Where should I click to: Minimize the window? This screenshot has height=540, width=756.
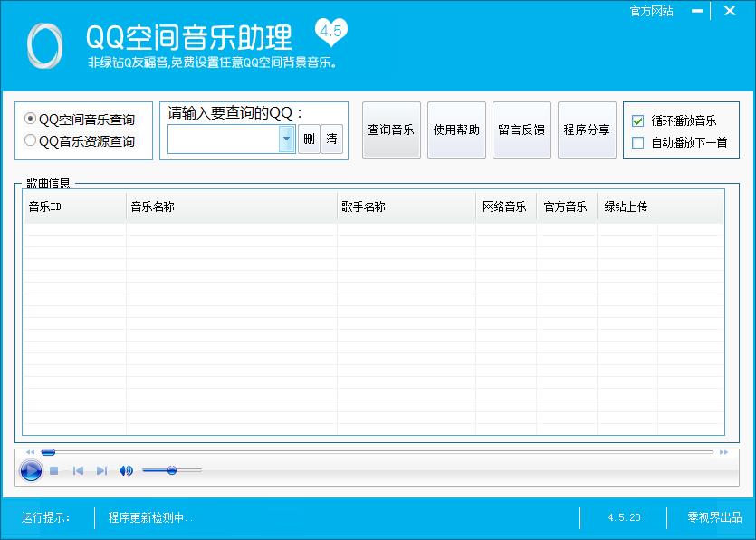click(x=696, y=11)
